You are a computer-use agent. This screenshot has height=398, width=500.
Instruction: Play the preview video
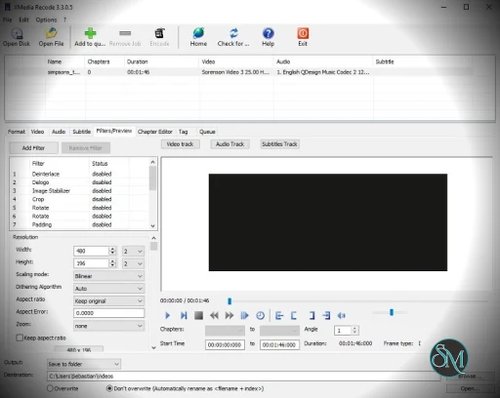point(167,315)
